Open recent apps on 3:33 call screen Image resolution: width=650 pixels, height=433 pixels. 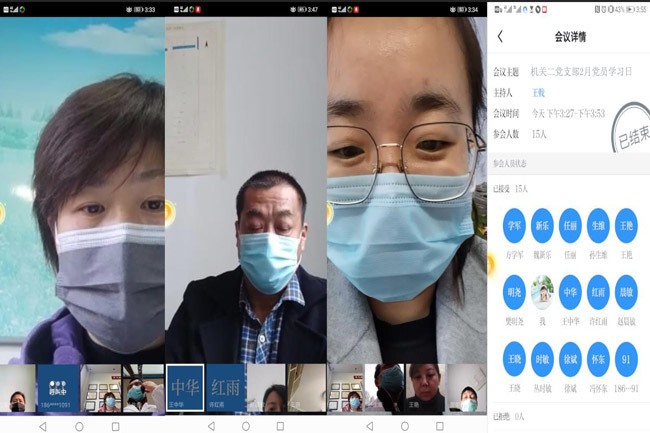(116, 426)
